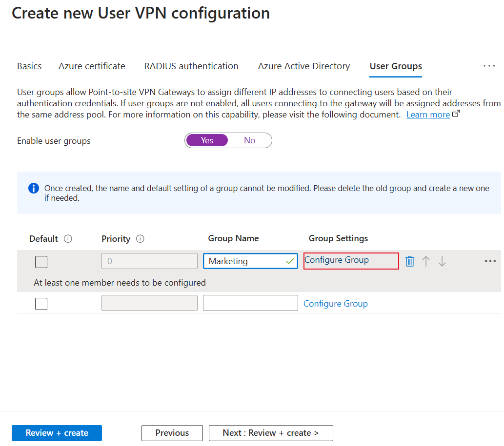Move the Marketing group down
Viewport: 504px width, 446px height.
click(x=442, y=261)
